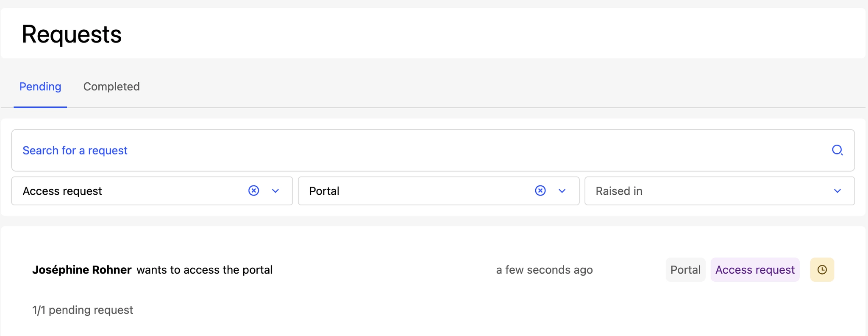Clear the Access request filter

coord(253,191)
